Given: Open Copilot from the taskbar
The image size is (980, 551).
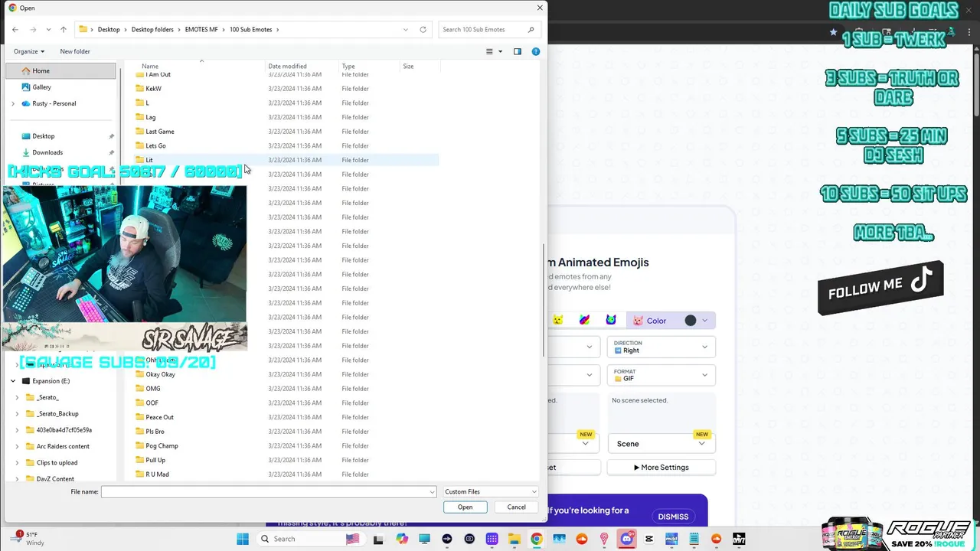Looking at the screenshot, I should coord(402,539).
